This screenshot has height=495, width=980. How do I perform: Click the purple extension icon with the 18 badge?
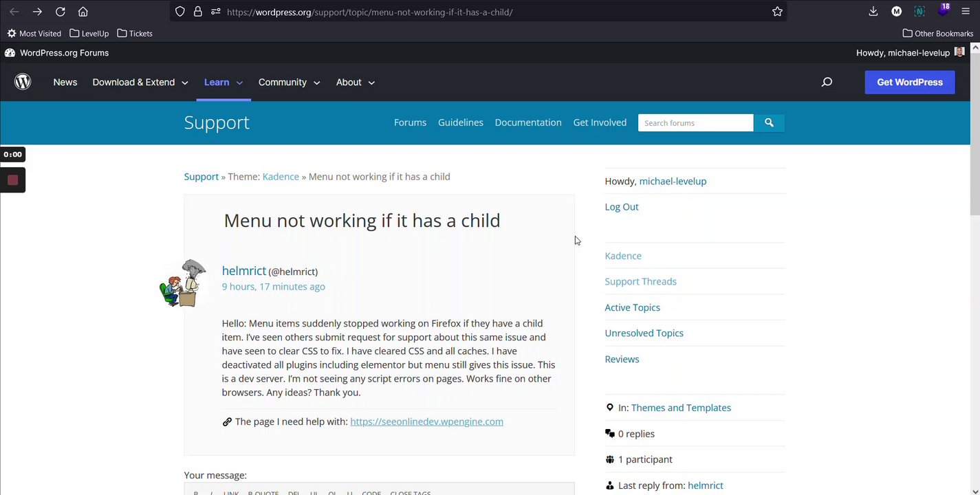click(943, 10)
